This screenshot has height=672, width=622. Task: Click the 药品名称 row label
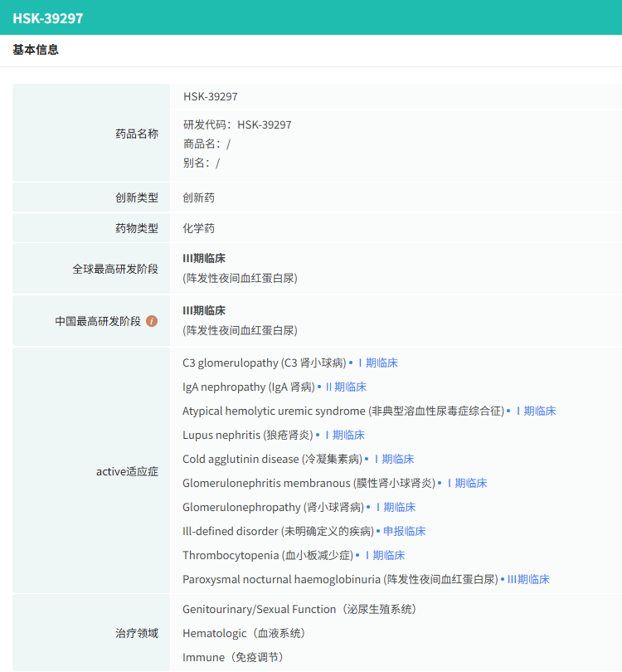(137, 134)
